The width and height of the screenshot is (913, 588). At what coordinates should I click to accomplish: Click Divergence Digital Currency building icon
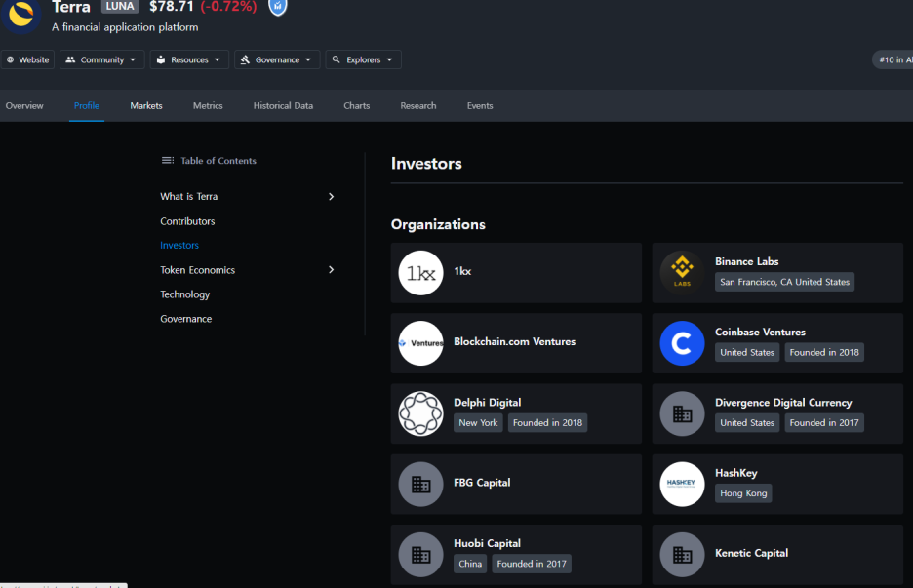click(x=683, y=413)
